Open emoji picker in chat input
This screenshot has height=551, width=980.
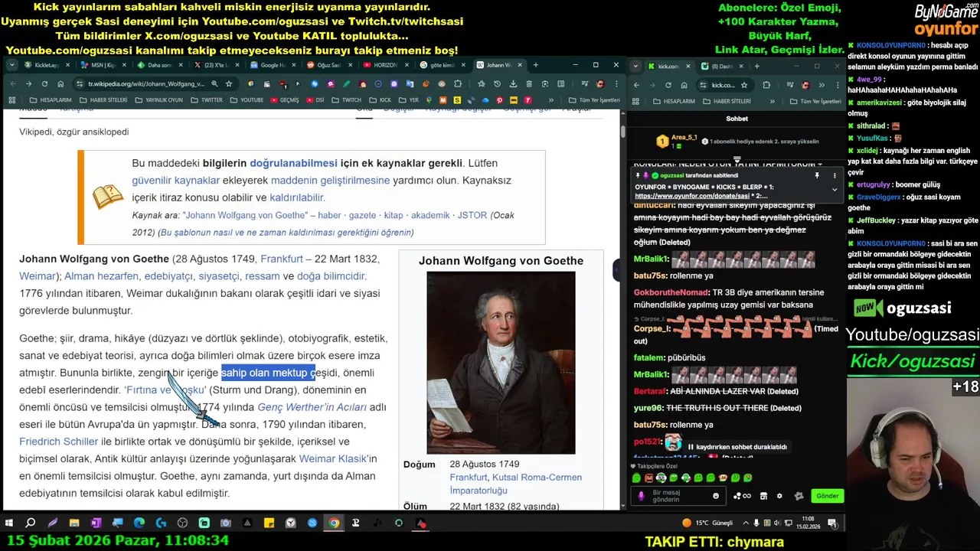coord(716,496)
